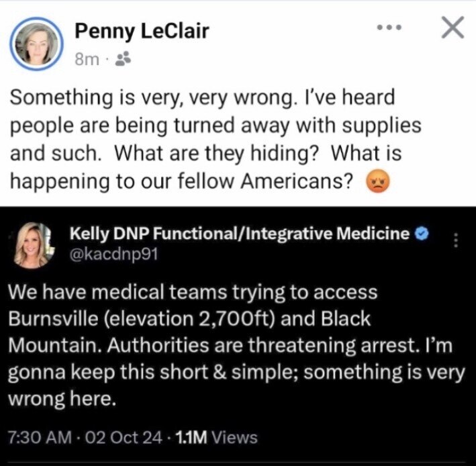Click the 1.1M Views count
The width and height of the screenshot is (476, 466).
coord(215,438)
